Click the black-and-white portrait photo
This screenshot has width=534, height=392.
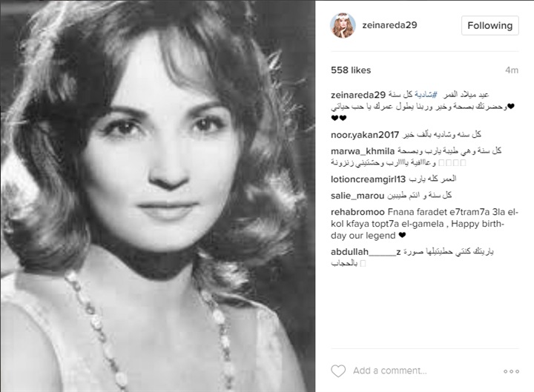(x=158, y=196)
